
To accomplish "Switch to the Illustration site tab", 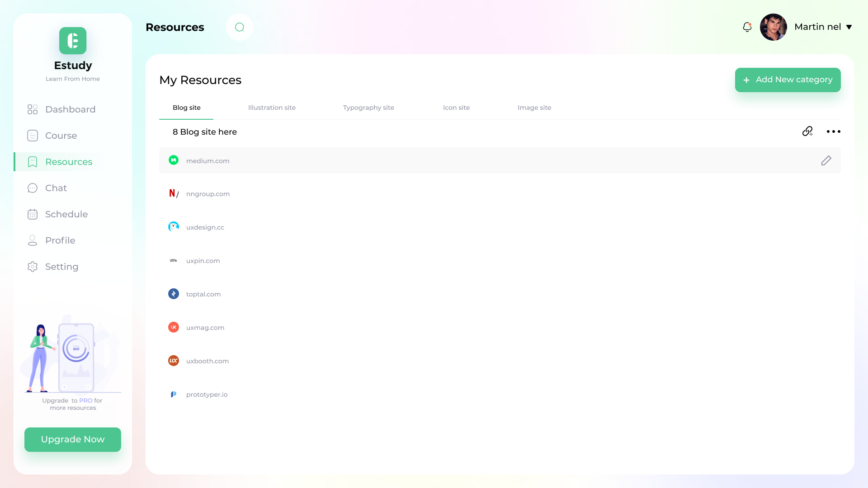I will [x=272, y=108].
